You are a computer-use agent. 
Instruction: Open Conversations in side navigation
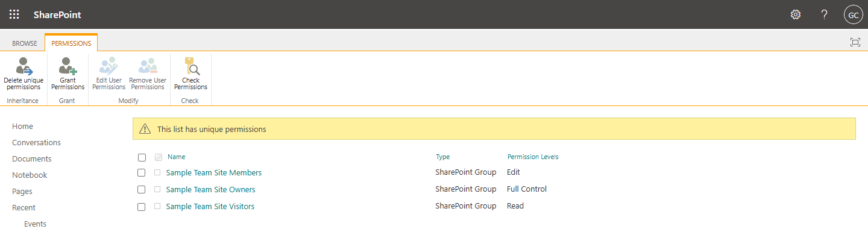(x=37, y=142)
